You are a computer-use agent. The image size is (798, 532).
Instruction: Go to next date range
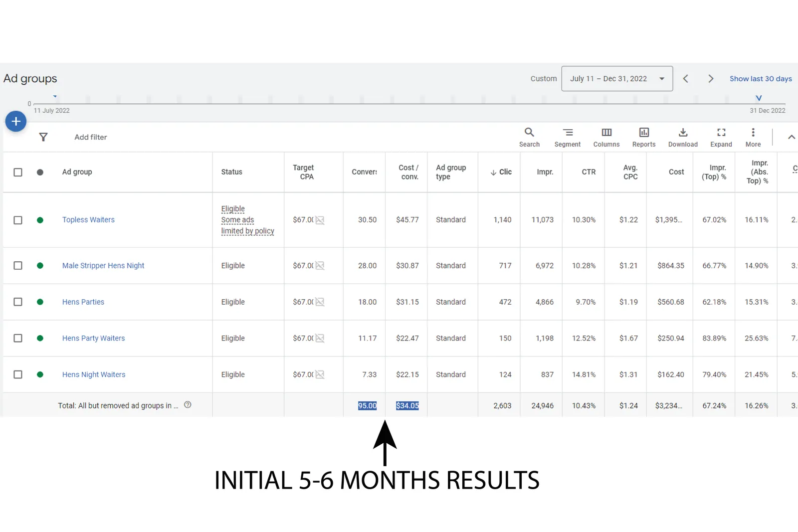click(711, 79)
